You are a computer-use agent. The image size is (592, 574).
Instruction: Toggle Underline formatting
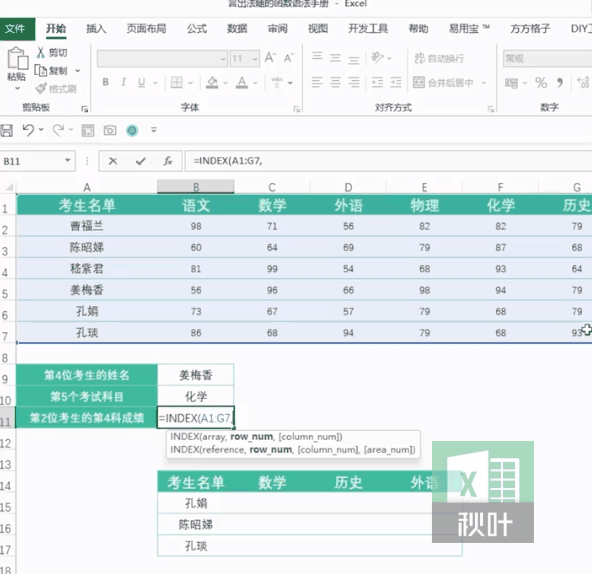click(142, 82)
